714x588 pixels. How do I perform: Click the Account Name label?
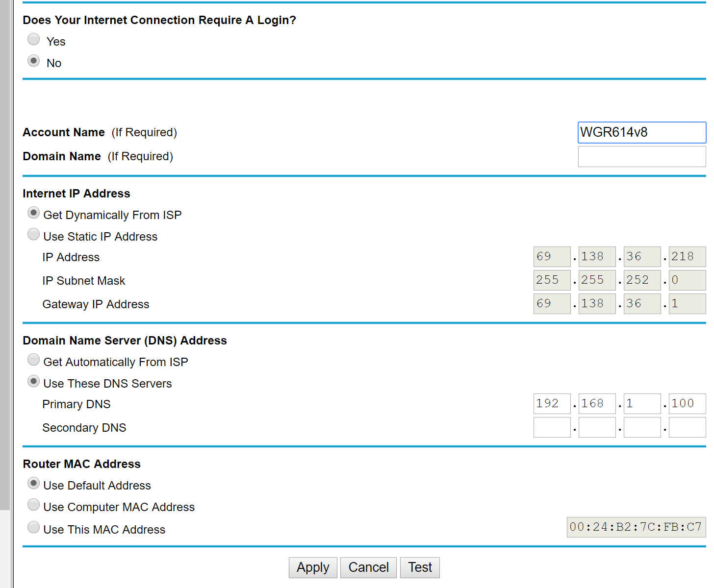click(64, 132)
